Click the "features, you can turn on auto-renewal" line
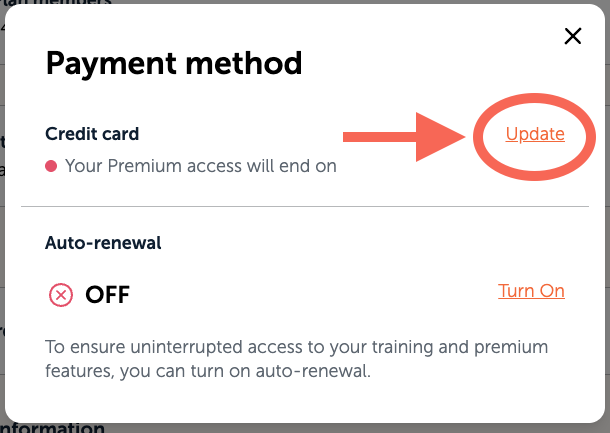Screen dimensions: 610x433 pos(207,371)
